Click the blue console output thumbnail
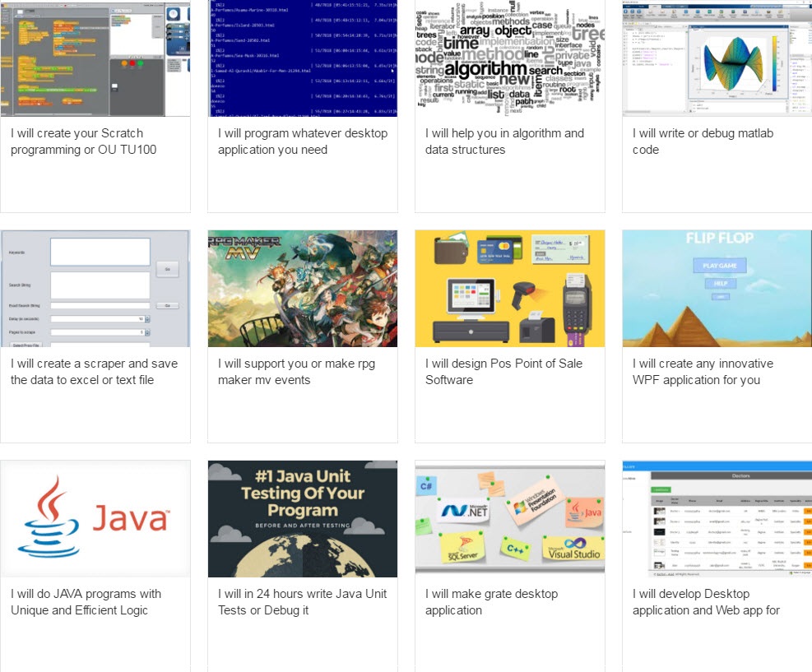 (302, 58)
